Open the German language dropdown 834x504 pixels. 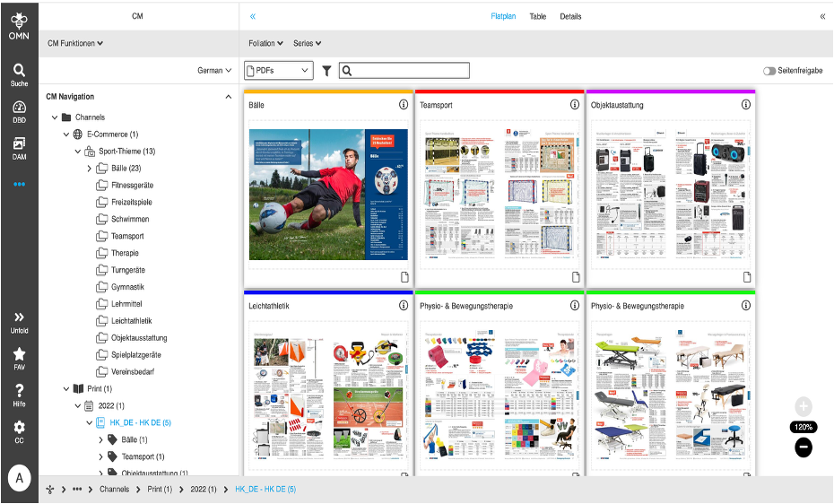(214, 70)
